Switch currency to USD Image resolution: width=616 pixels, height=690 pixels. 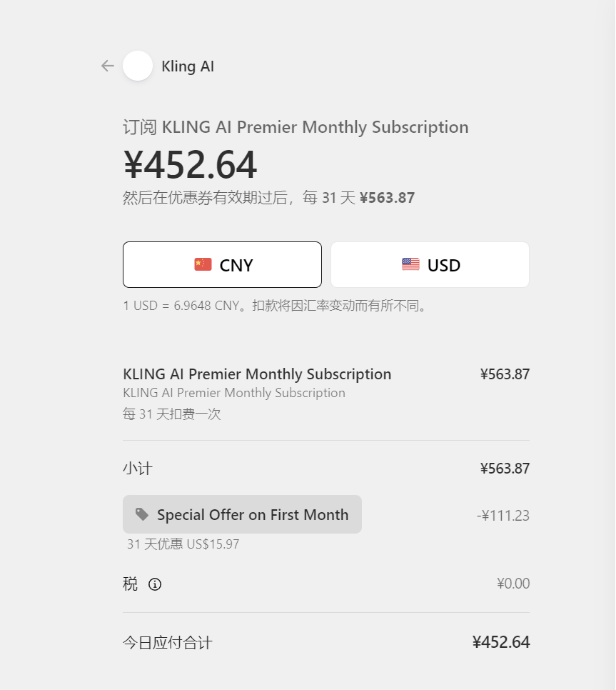430,264
